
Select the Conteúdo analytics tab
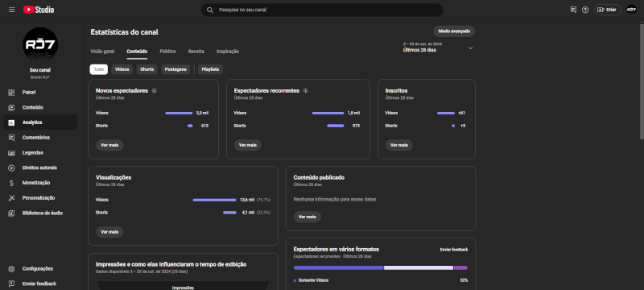click(137, 52)
